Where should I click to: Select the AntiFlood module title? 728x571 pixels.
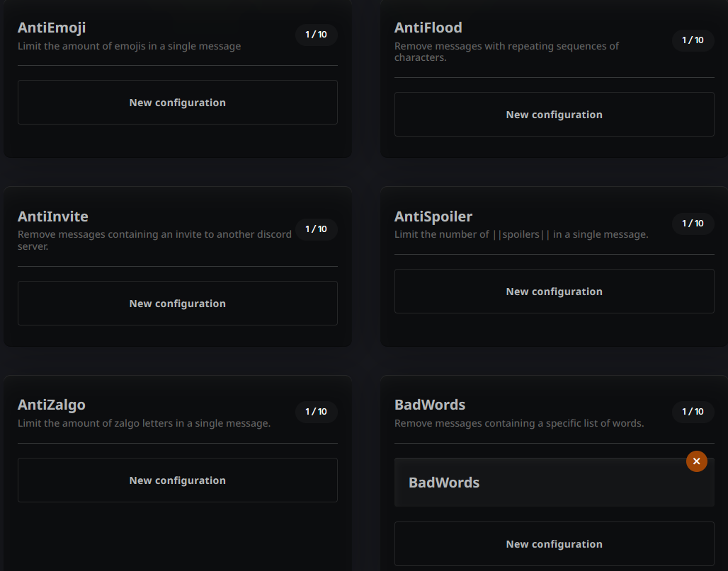point(428,28)
